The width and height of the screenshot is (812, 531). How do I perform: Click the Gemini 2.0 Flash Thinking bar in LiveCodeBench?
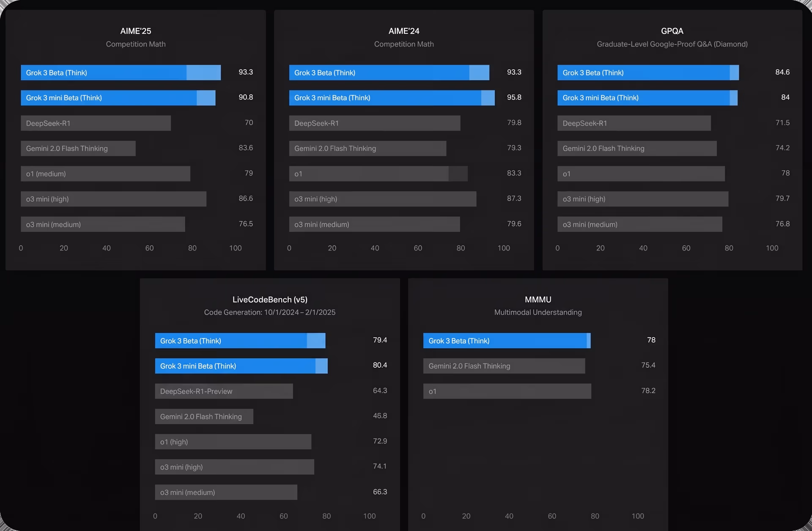tap(204, 416)
